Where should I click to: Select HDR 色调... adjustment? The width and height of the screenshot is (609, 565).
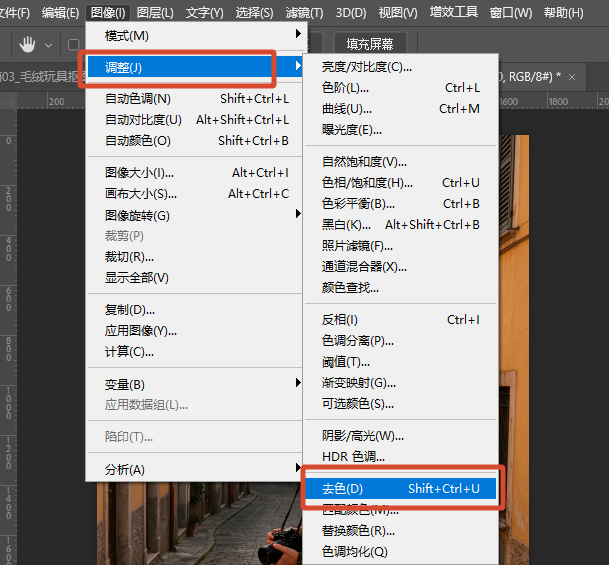tap(400, 457)
